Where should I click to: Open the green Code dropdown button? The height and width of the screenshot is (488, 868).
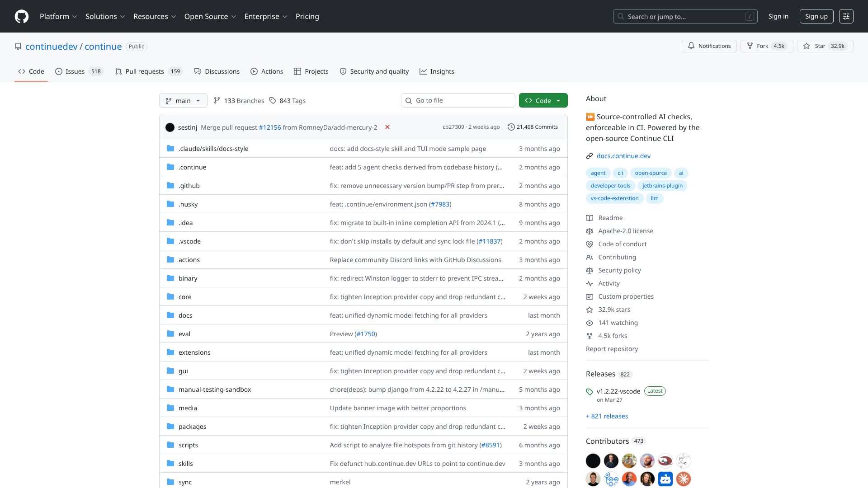pos(543,100)
